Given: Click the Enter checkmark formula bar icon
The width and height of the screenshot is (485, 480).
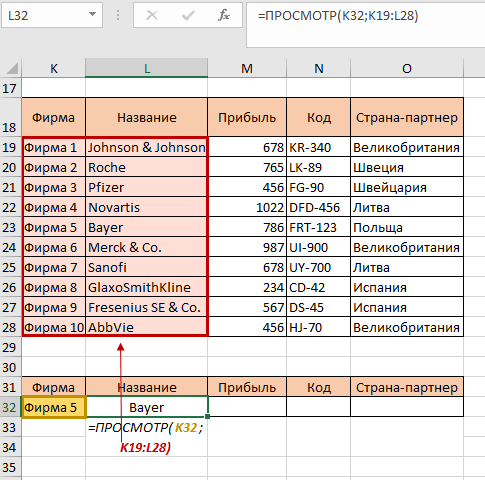Looking at the screenshot, I should click(188, 15).
